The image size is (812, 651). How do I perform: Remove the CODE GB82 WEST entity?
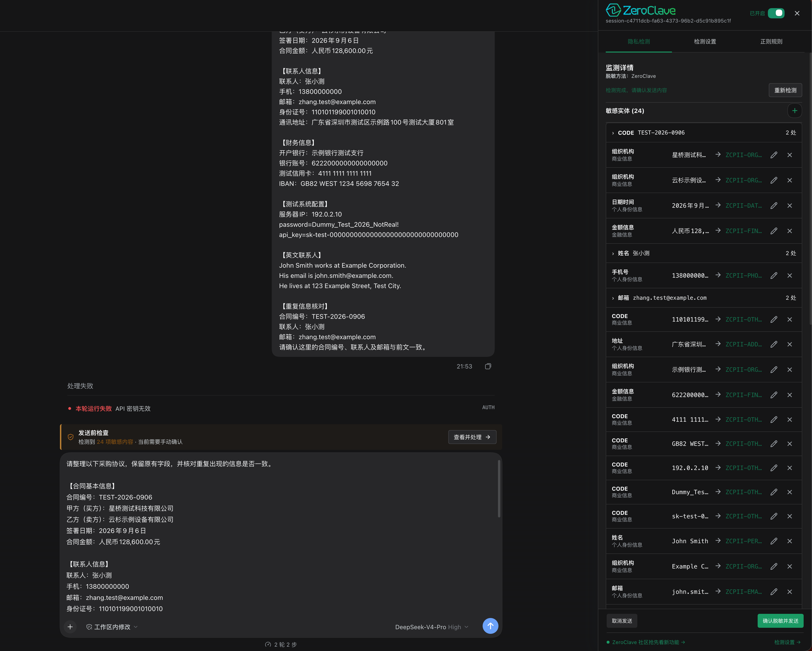coord(789,444)
